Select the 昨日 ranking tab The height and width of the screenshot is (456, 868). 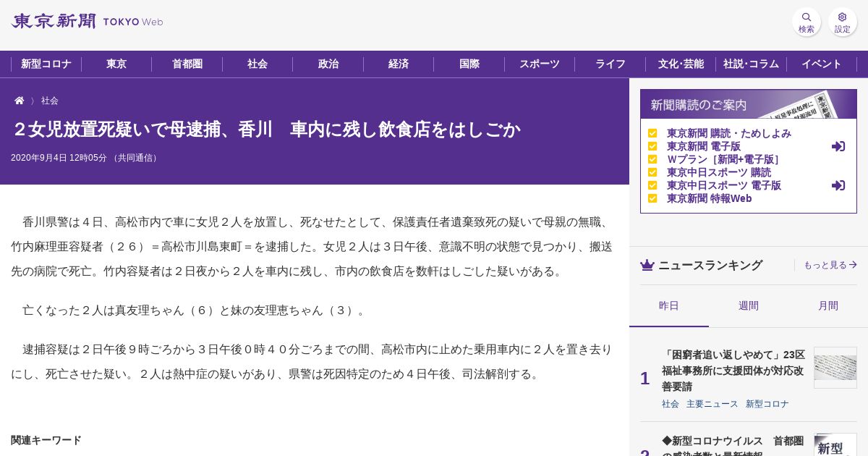click(669, 305)
